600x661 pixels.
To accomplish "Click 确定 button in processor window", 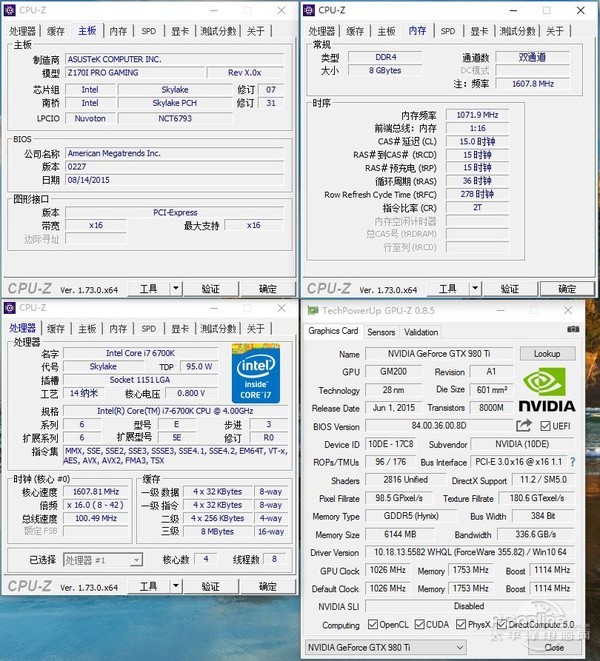I will [x=268, y=586].
